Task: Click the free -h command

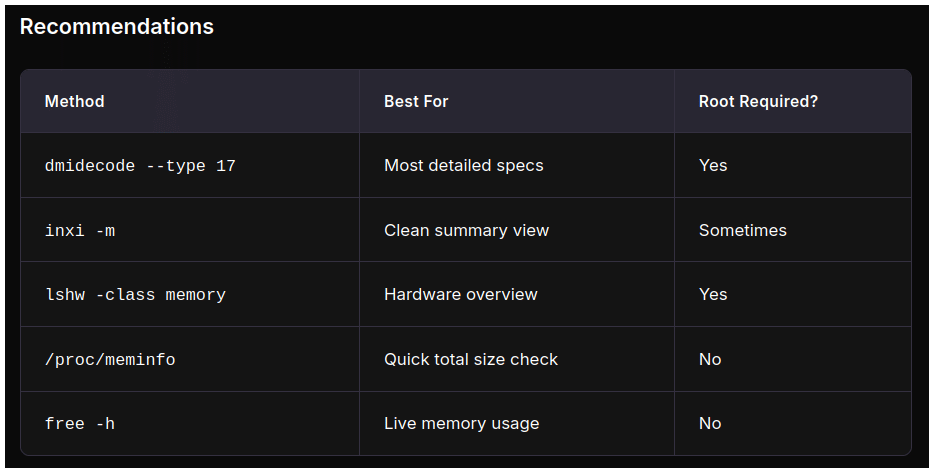Action: pyautogui.click(x=80, y=424)
